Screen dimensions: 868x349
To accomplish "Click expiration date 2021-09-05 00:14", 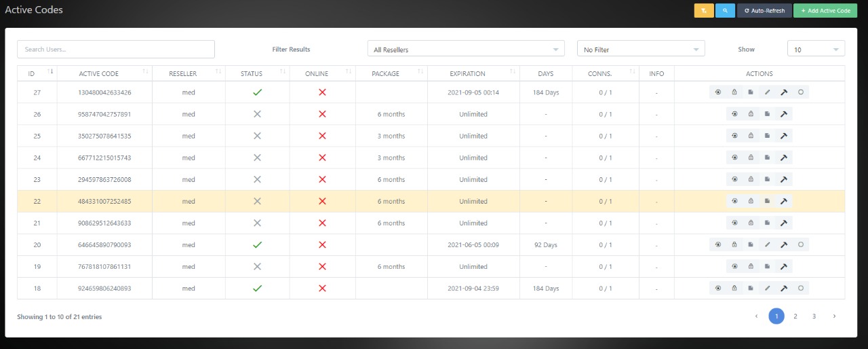I will click(x=473, y=92).
